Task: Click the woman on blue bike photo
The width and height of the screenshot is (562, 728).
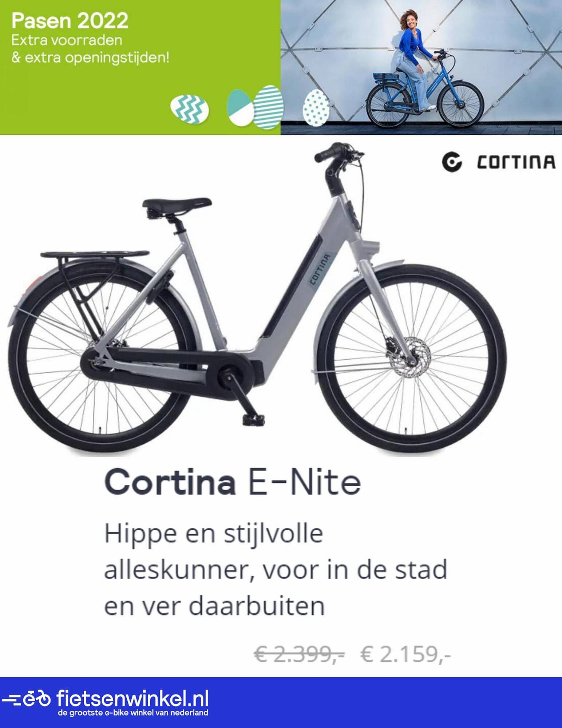Action: (x=421, y=67)
